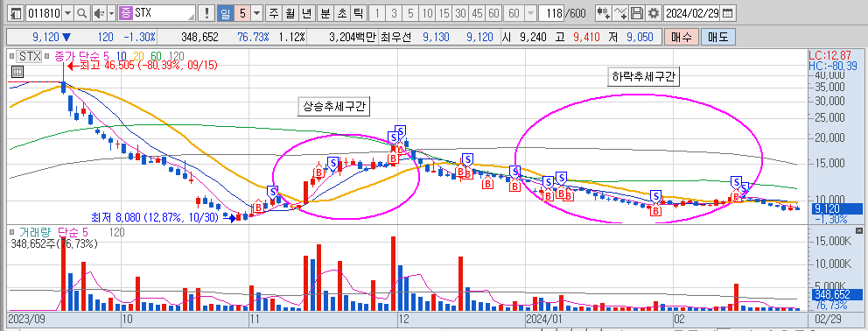Select the monthly 월 period toggle

(290, 13)
